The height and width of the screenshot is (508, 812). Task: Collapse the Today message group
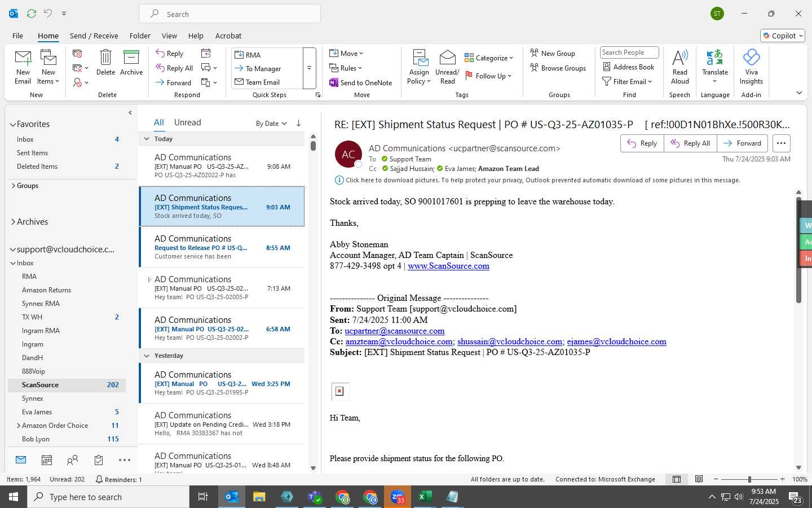pos(147,139)
